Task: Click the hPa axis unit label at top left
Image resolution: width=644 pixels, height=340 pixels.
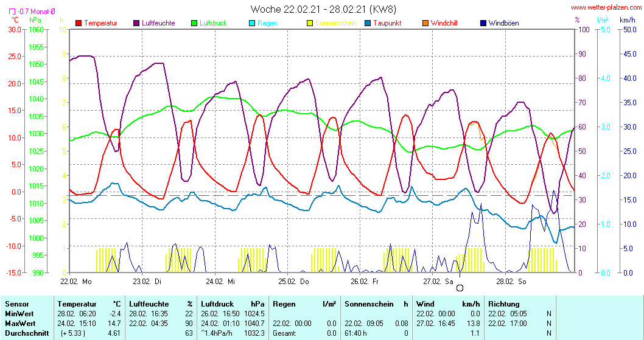Action: pyautogui.click(x=36, y=20)
